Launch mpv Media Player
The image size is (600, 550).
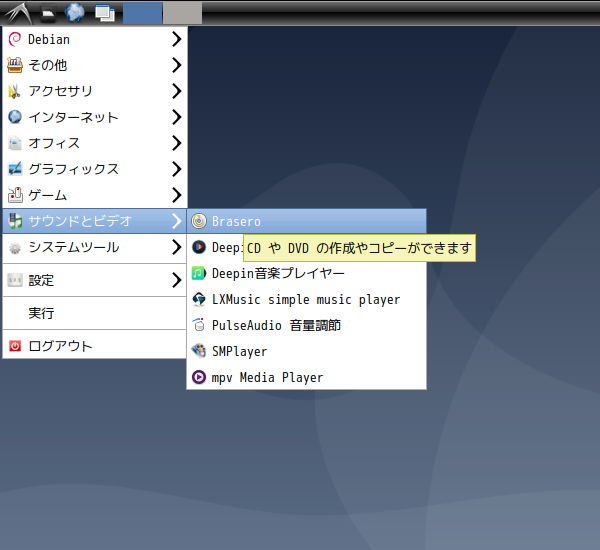click(x=307, y=377)
